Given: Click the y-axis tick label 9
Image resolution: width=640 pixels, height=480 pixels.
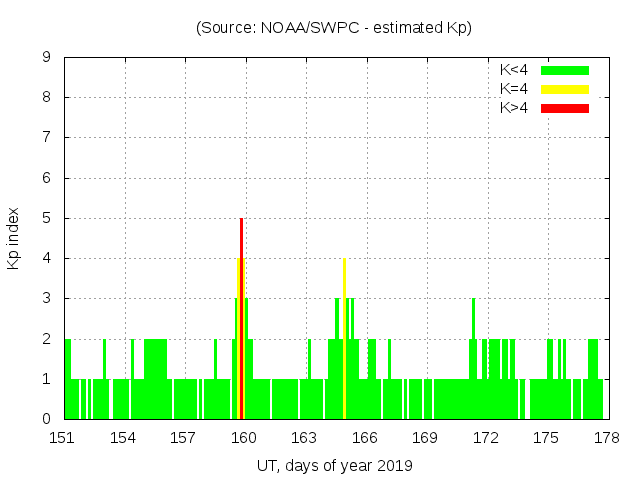Looking at the screenshot, I should (x=46, y=57).
